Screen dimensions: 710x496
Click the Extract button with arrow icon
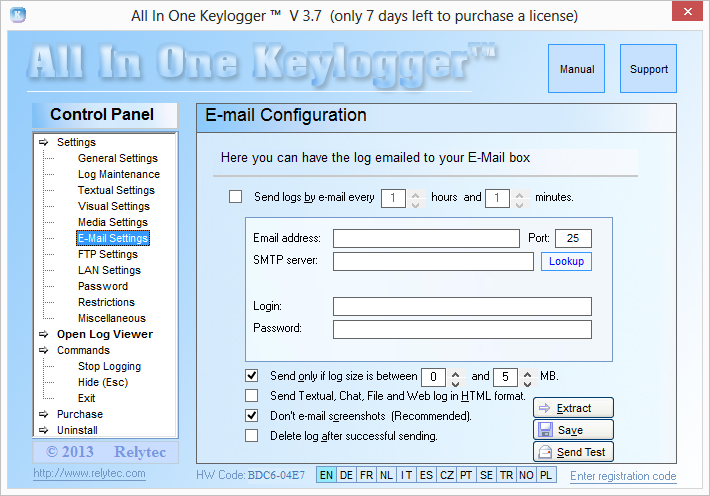click(573, 408)
